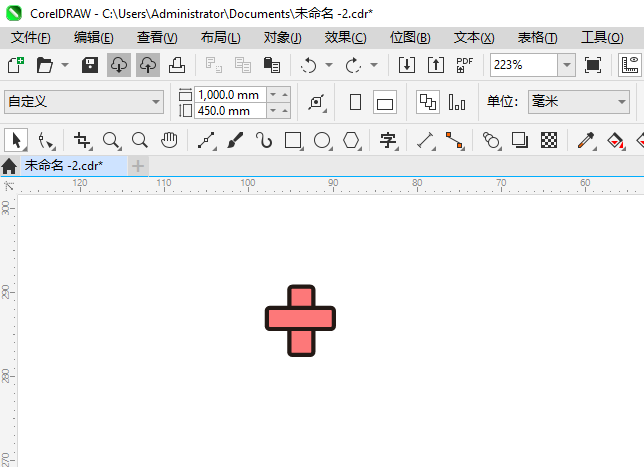644x467 pixels.
Task: Increase page width with up stepper
Action: 285,94
